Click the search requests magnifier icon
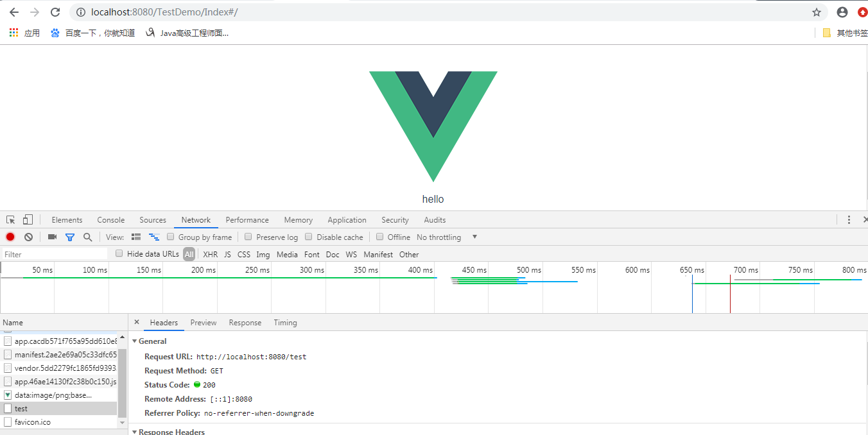 (88, 237)
